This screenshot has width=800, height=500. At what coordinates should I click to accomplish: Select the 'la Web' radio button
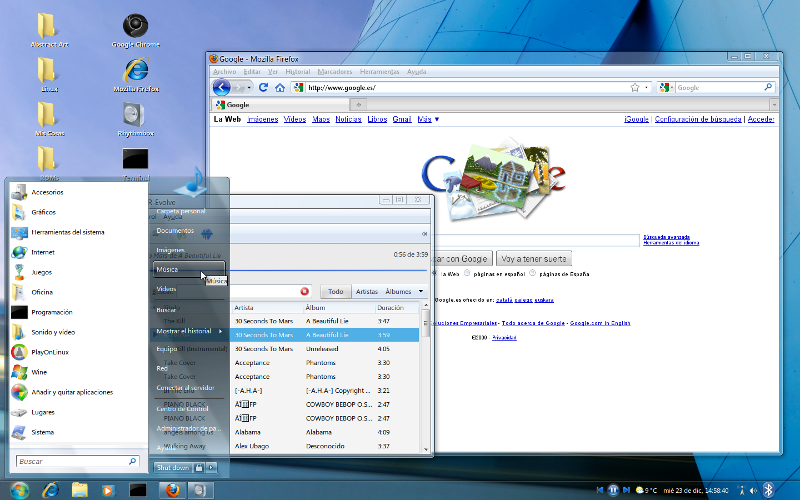pos(435,273)
